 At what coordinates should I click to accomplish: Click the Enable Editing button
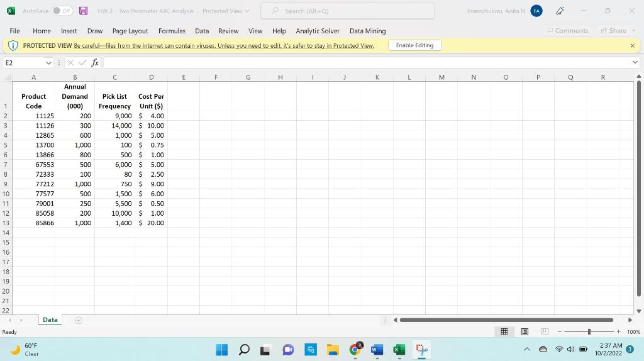click(415, 45)
